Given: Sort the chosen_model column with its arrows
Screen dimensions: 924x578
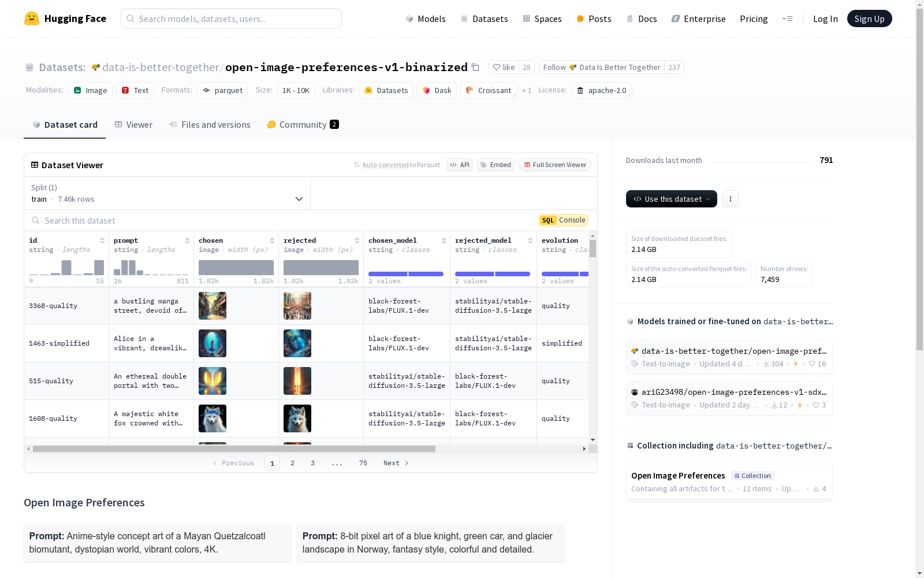Looking at the screenshot, I should 444,240.
